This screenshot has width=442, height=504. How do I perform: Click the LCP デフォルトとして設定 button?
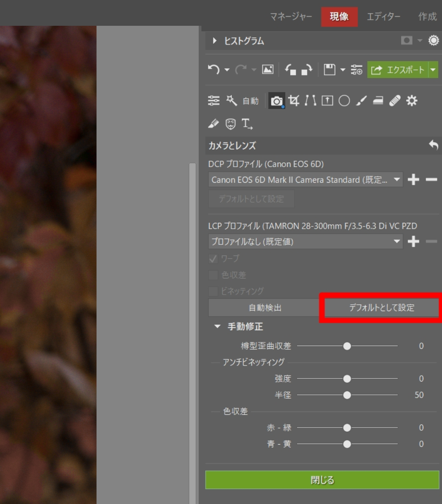(382, 307)
